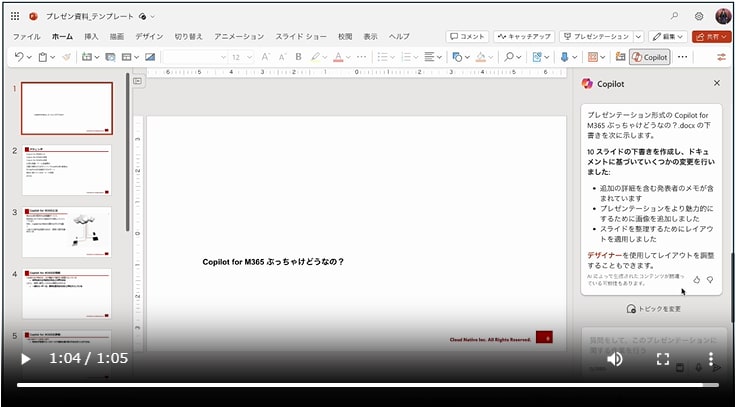
Task: Decrease font size icon
Action: click(x=282, y=57)
